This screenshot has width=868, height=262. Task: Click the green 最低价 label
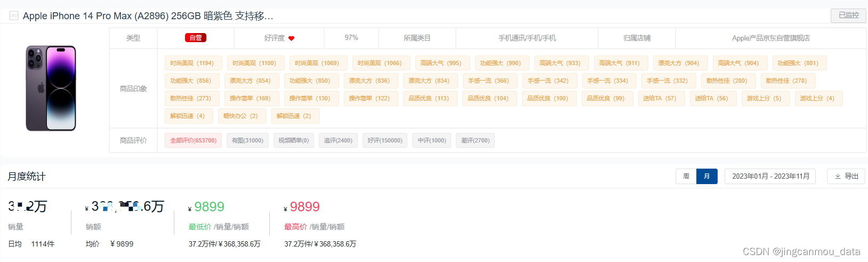(x=200, y=227)
